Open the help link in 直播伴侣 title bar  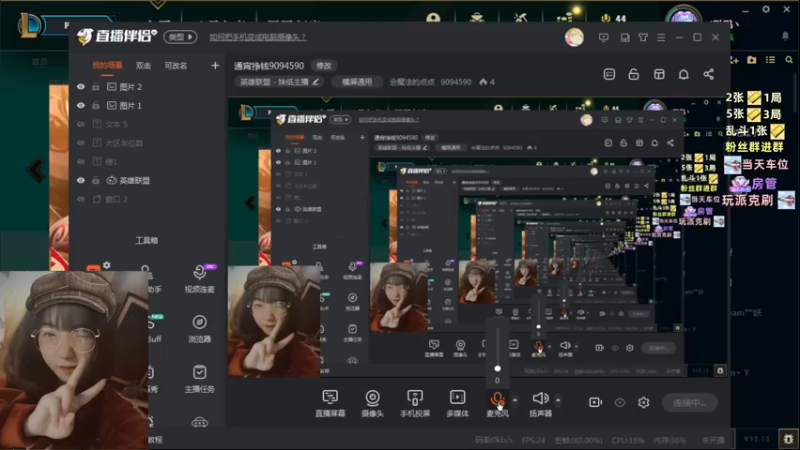pyautogui.click(x=258, y=37)
